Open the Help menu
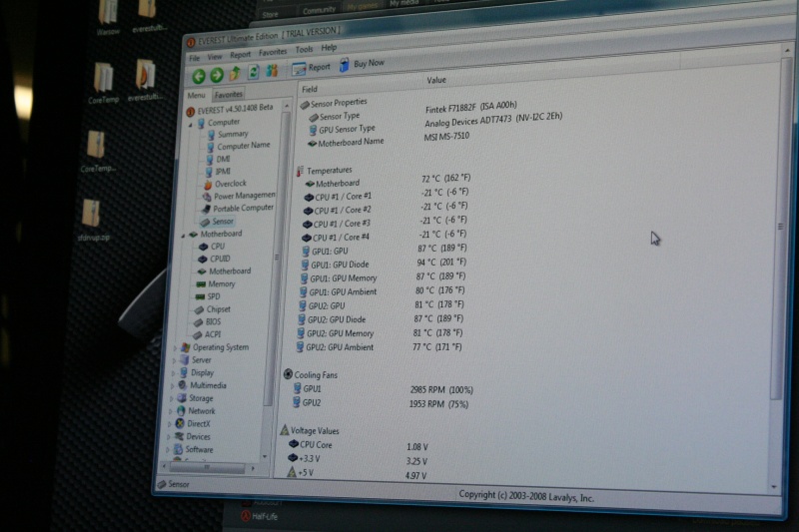Image resolution: width=799 pixels, height=532 pixels. tap(329, 47)
